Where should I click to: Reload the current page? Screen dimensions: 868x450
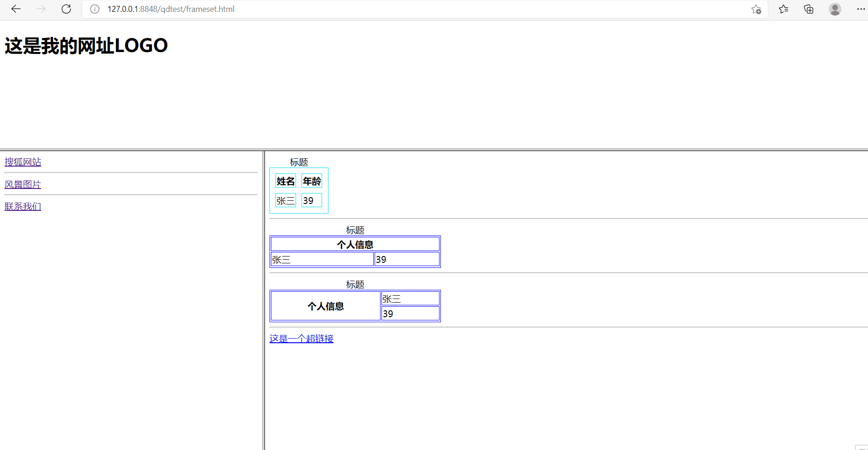[x=66, y=9]
